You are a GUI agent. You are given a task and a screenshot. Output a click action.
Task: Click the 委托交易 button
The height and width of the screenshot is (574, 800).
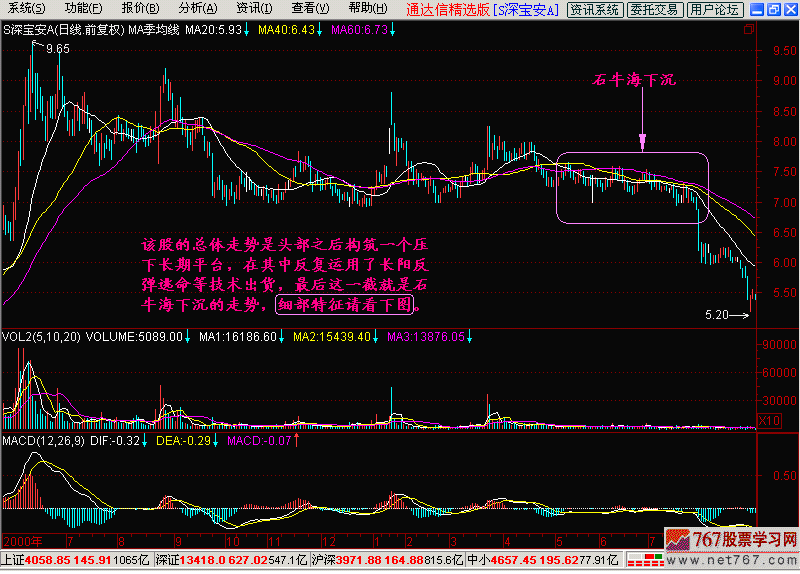pyautogui.click(x=655, y=9)
